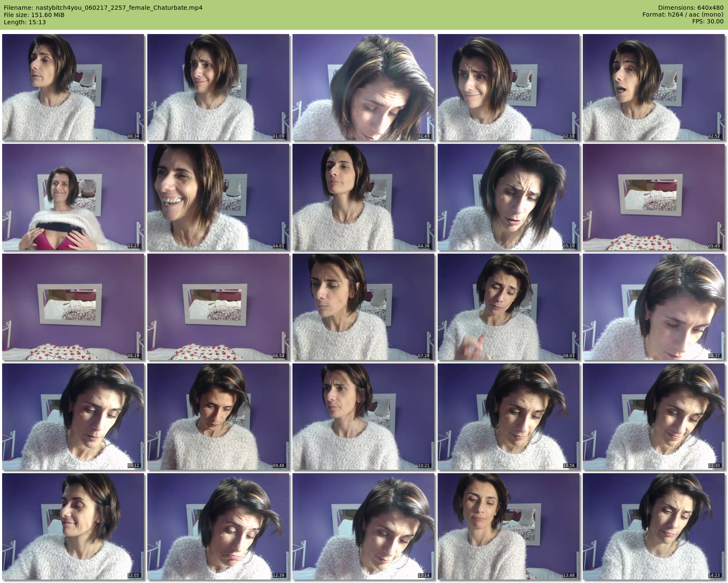The image size is (728, 583).
Task: Click the thumbnail marked 11:30
Action: click(653, 417)
